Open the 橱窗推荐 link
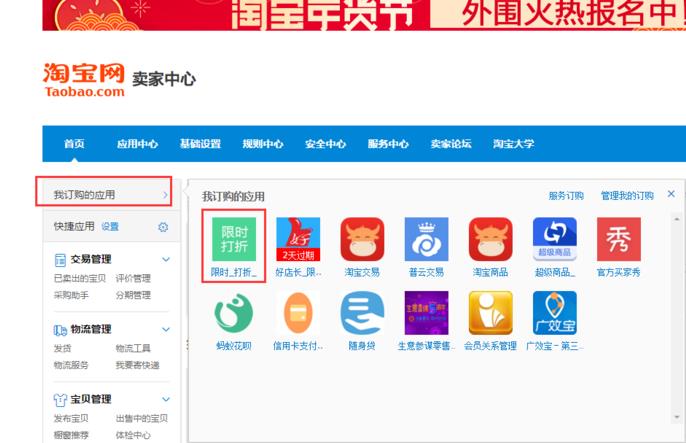 tap(71, 435)
